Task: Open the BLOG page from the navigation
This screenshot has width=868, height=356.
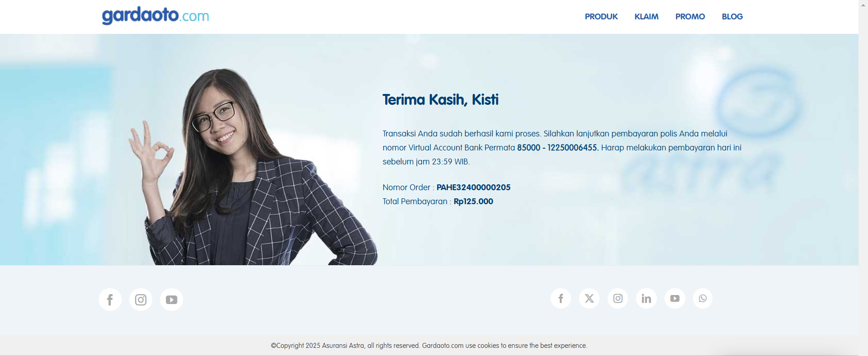Action: click(732, 17)
